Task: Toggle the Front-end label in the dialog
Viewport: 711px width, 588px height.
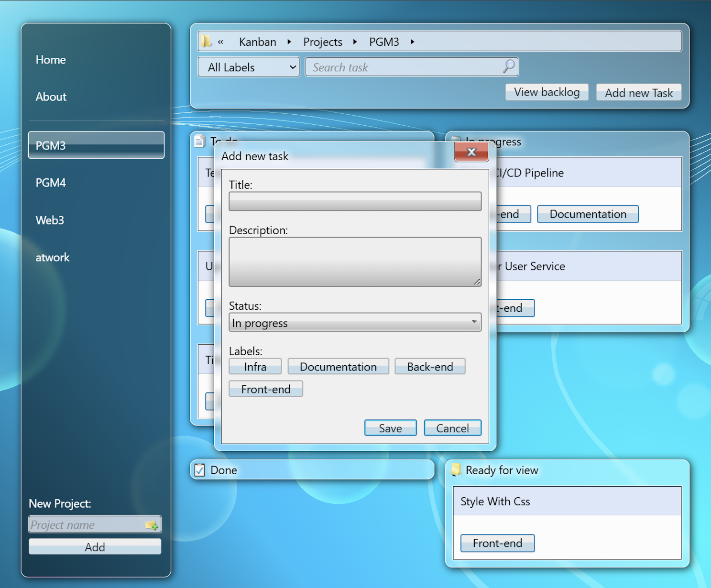Action: click(x=265, y=389)
